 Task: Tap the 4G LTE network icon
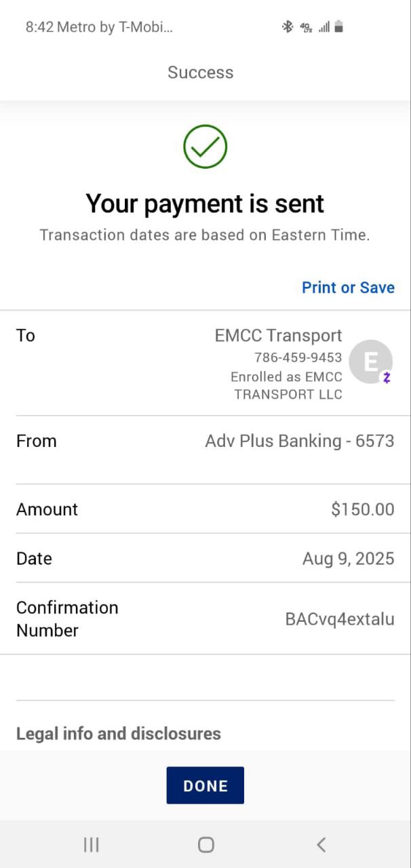click(x=305, y=27)
